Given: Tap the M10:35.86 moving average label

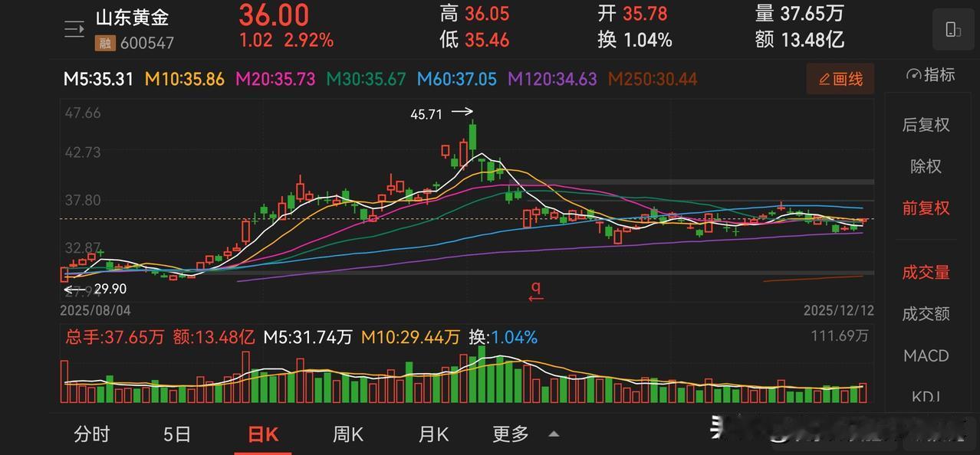Looking at the screenshot, I should 184,79.
